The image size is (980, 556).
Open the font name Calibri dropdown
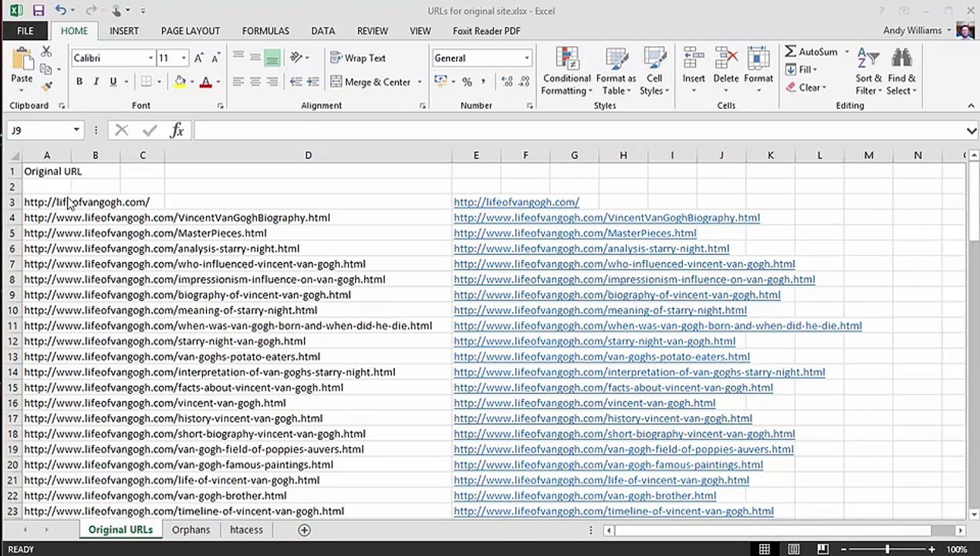(150, 58)
